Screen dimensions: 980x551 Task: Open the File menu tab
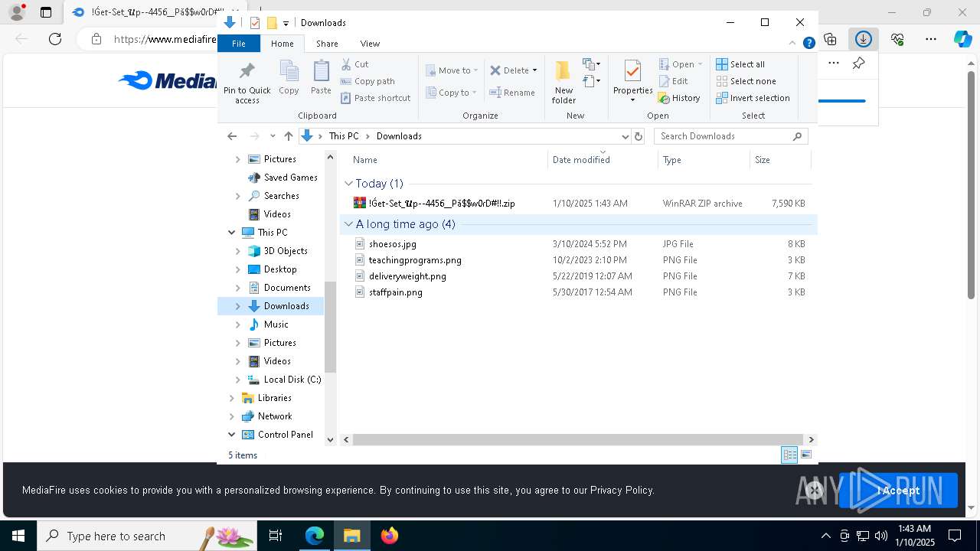pyautogui.click(x=239, y=44)
